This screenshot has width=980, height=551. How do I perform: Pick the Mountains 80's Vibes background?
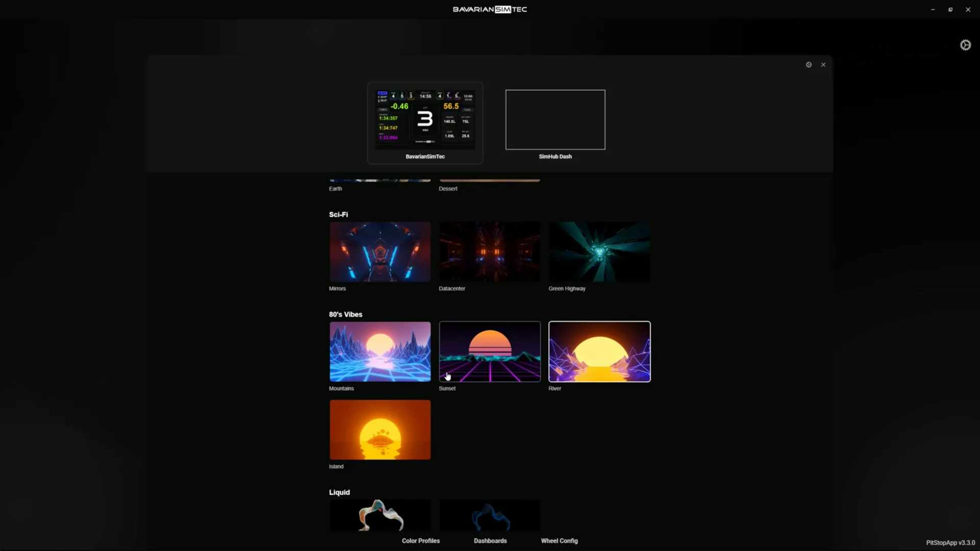click(380, 352)
